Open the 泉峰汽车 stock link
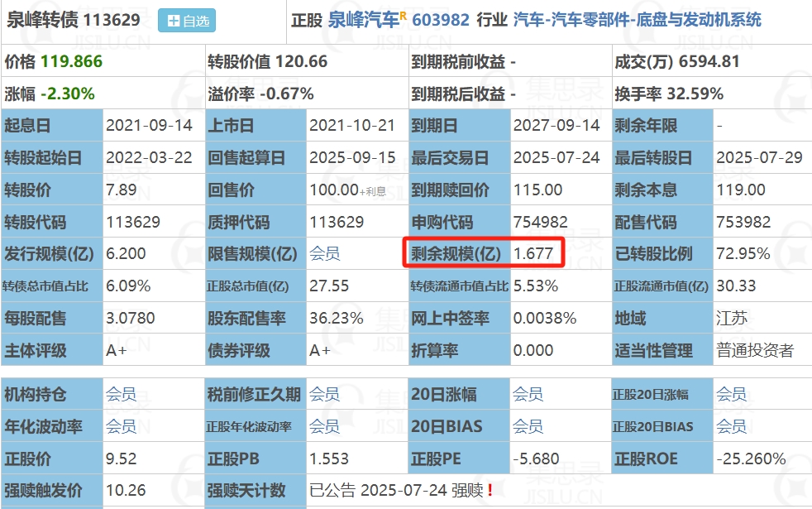812x509 pixels. coord(364,20)
